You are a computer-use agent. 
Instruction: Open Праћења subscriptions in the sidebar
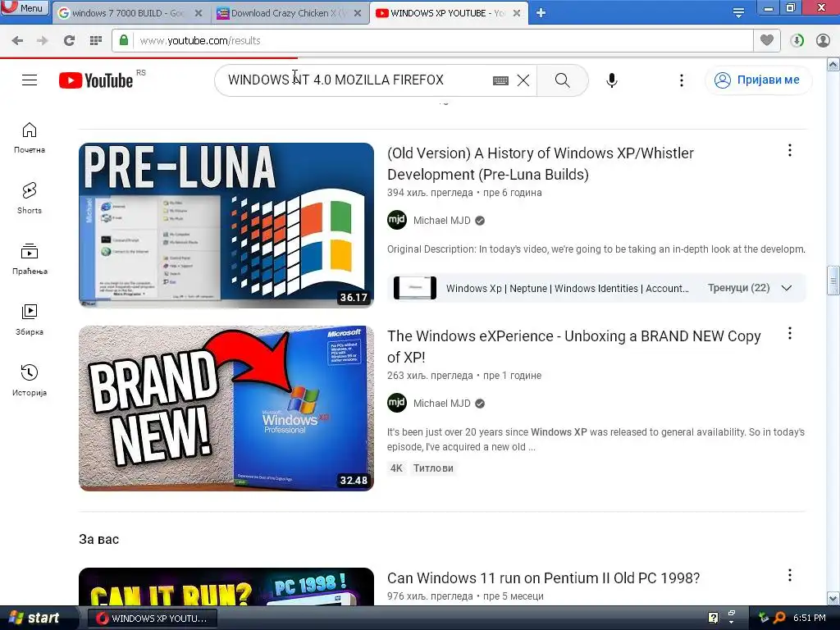pyautogui.click(x=30, y=259)
